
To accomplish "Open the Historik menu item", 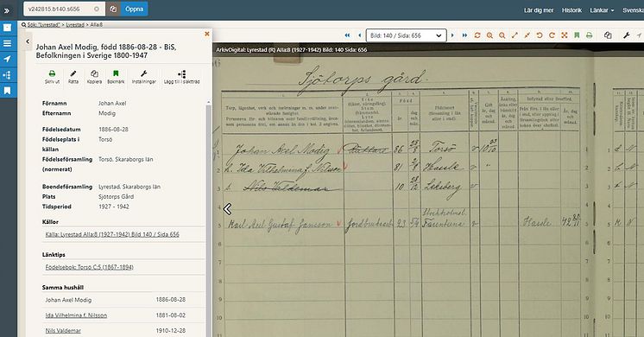I will 571,10.
